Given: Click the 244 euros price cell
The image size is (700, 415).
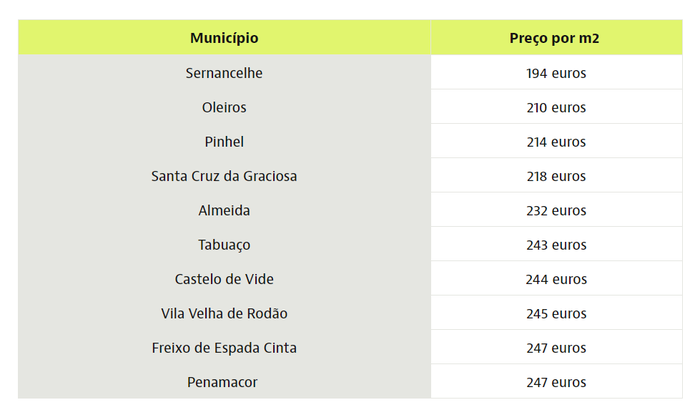Looking at the screenshot, I should (556, 279).
